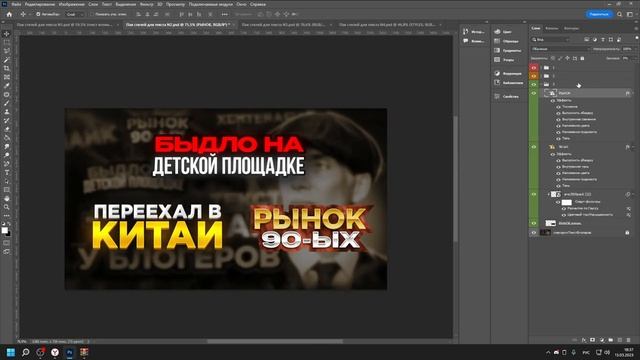Screen dimensions: 640x360
Task: Select the Brush tool
Action: pyautogui.click(x=7, y=103)
